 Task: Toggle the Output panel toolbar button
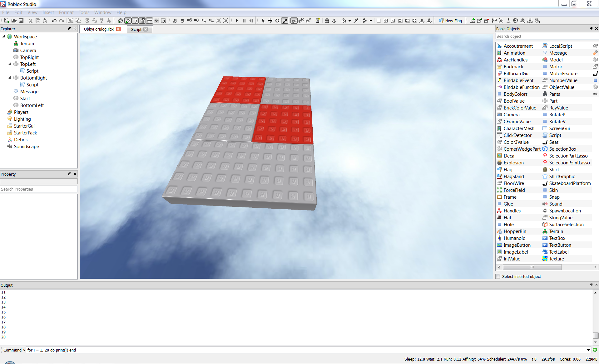[x=149, y=21]
